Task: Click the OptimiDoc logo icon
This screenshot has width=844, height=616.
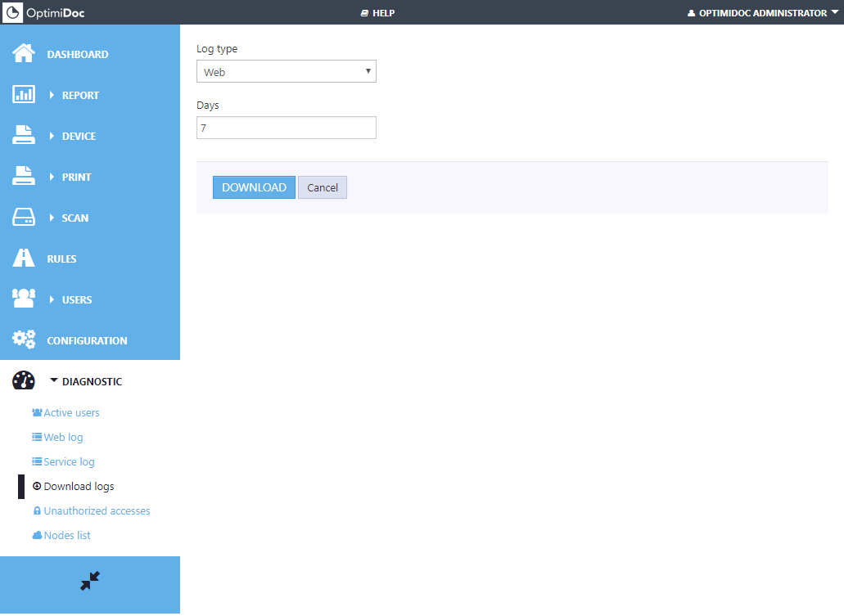Action: pos(13,12)
